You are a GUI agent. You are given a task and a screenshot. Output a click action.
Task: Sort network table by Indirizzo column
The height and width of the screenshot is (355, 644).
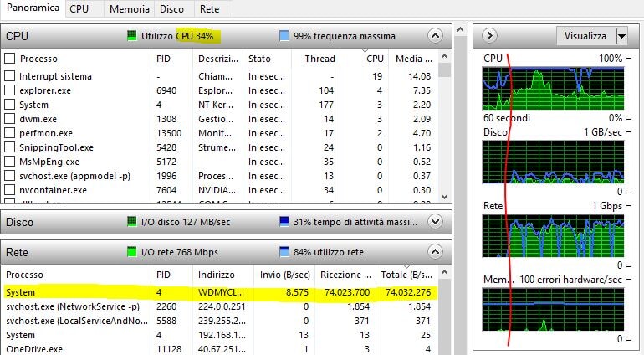(x=223, y=275)
